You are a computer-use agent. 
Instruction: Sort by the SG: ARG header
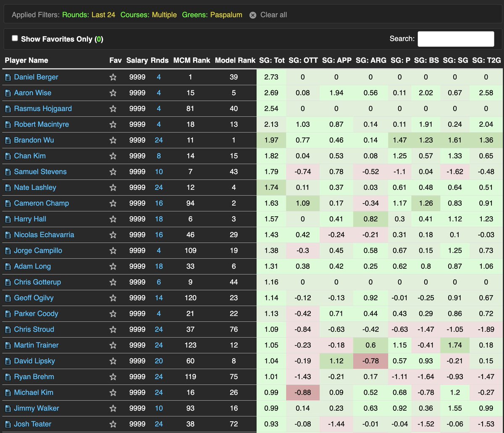(x=371, y=60)
